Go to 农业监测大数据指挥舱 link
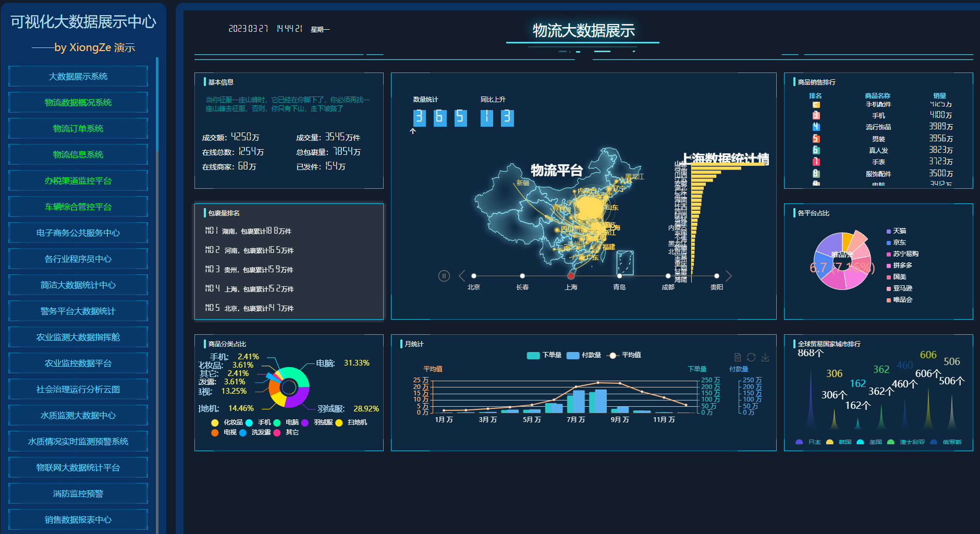The height and width of the screenshot is (534, 980). coord(78,337)
